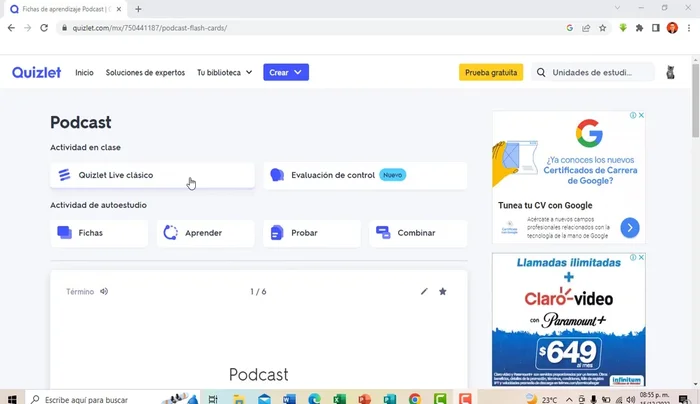The width and height of the screenshot is (700, 404).
Task: Open Excel from the taskbar
Action: pyautogui.click(x=340, y=399)
